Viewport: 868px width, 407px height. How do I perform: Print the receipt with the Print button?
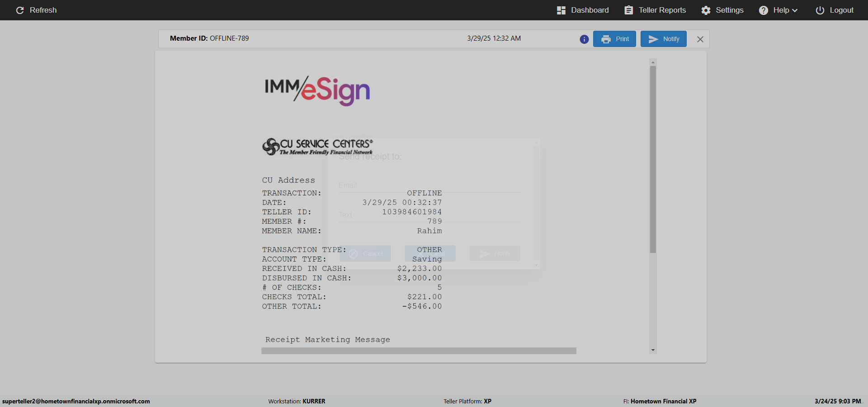[614, 39]
